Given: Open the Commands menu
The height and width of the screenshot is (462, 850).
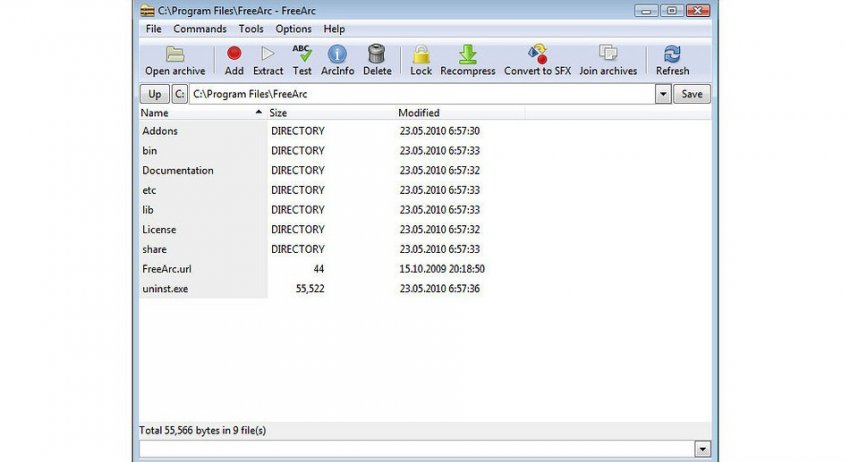Looking at the screenshot, I should point(200,29).
